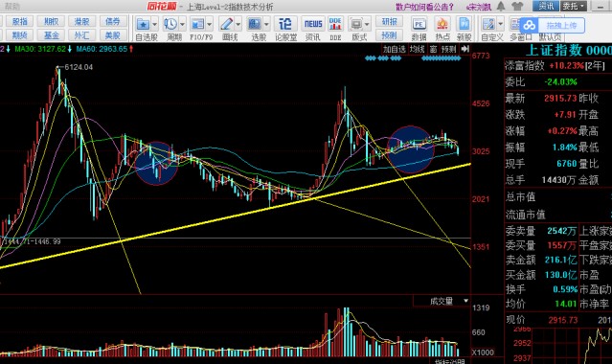This screenshot has width=612, height=364.
Task: Expand the 版式 layout dropdown arrow
Action: [367, 25]
